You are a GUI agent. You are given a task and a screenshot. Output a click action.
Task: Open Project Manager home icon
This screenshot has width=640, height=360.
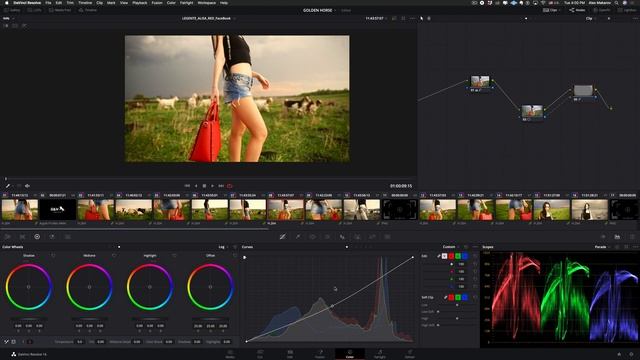pos(619,354)
